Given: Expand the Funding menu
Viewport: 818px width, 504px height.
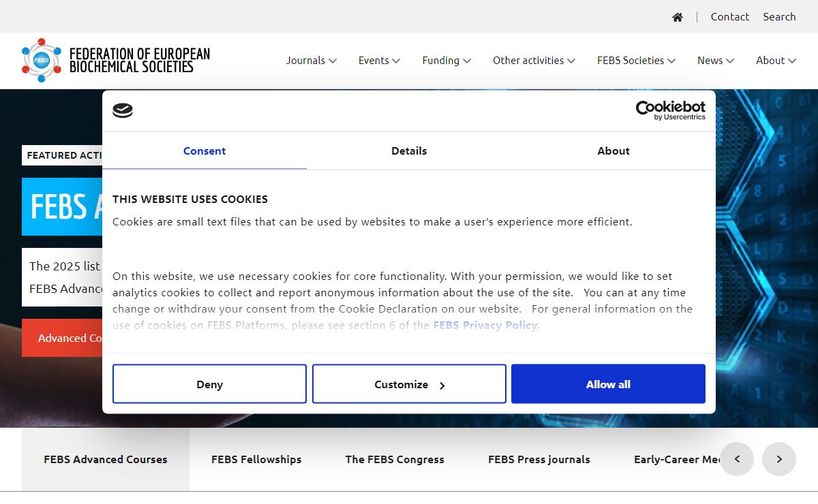Looking at the screenshot, I should tap(446, 61).
